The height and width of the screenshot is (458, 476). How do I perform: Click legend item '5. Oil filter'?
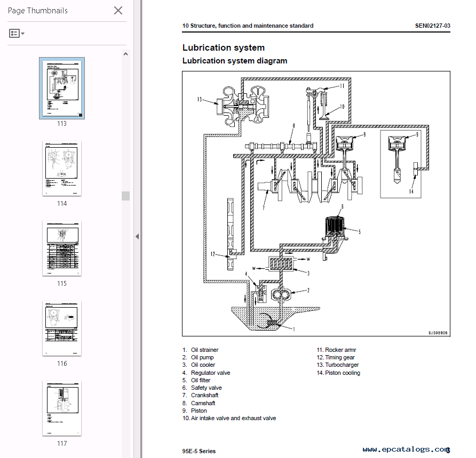point(196,380)
